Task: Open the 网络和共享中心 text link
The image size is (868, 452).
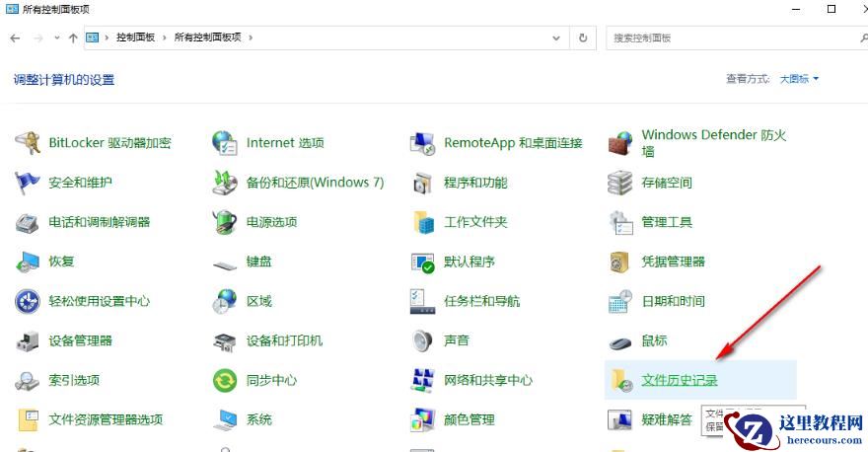Action: [488, 381]
